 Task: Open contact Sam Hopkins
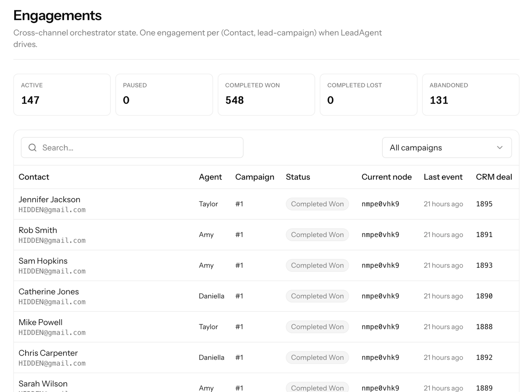(x=43, y=261)
